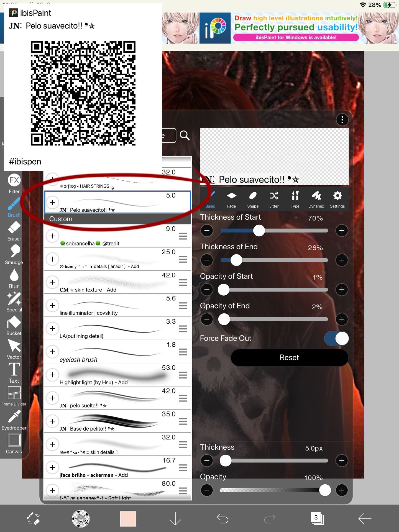399x532 pixels.
Task: Open the brush Settings tab
Action: point(337,199)
